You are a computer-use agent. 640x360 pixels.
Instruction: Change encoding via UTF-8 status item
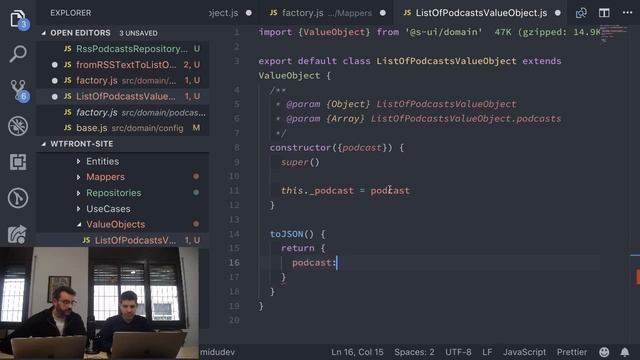[458, 352]
